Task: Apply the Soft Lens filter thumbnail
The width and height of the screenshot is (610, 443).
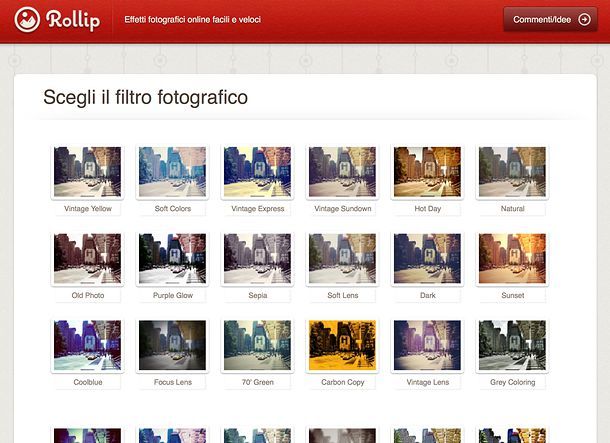Action: 342,258
